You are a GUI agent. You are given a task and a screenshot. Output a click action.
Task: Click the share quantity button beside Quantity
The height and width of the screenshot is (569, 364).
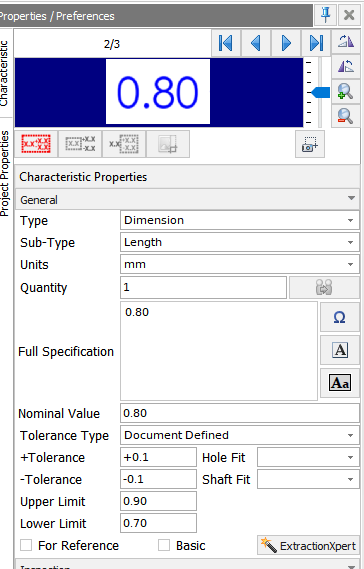coord(324,287)
